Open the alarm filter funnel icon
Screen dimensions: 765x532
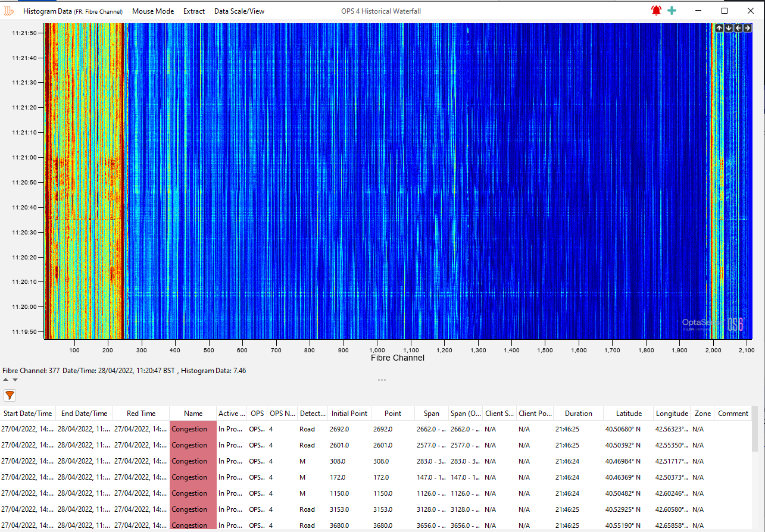[x=10, y=395]
